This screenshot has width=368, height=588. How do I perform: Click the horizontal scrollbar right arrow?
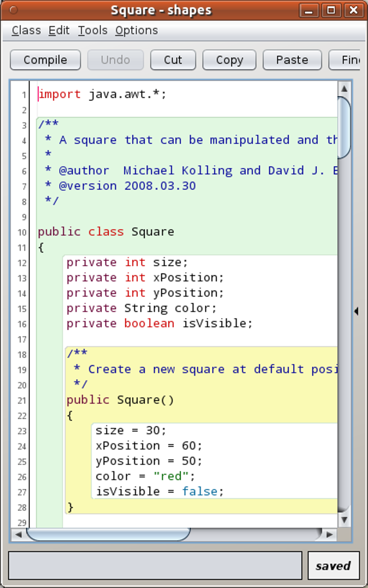[329, 534]
